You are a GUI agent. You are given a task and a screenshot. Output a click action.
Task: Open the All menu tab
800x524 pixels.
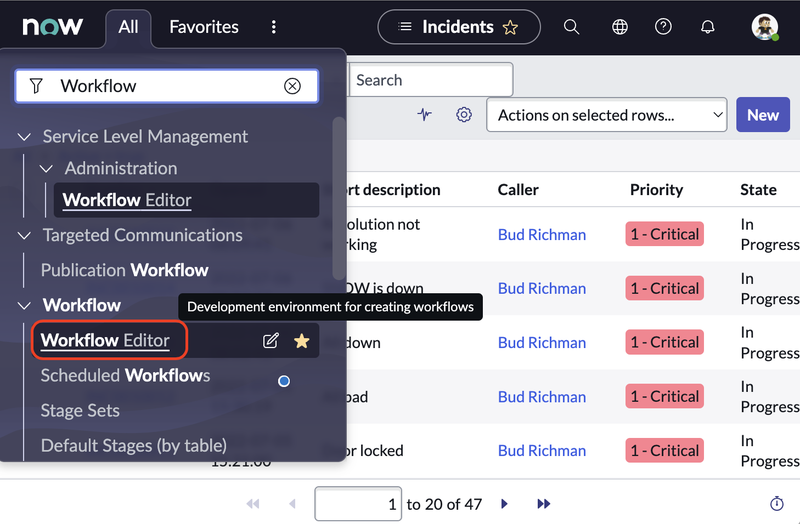tap(128, 27)
